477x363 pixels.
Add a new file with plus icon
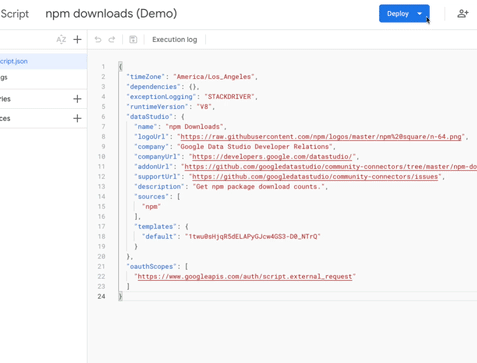point(77,39)
